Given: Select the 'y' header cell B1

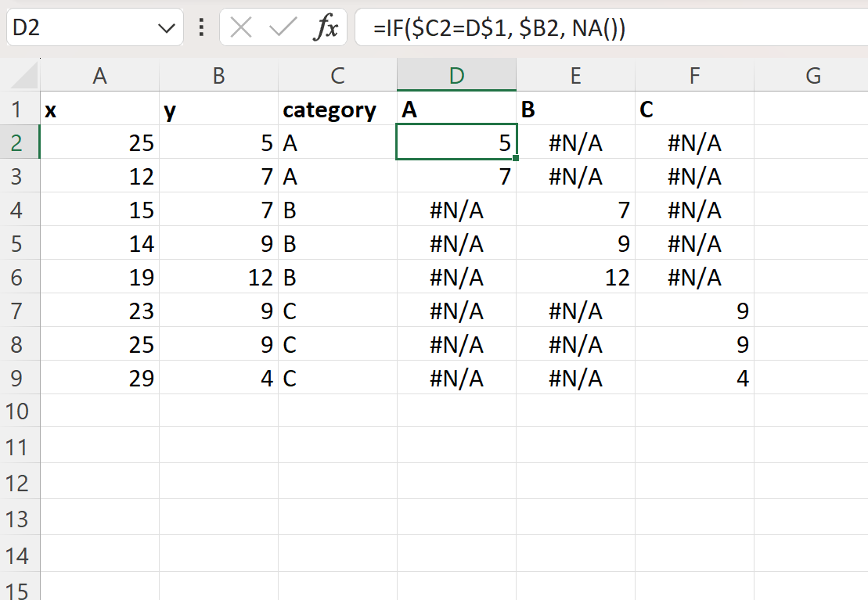Looking at the screenshot, I should (x=219, y=109).
